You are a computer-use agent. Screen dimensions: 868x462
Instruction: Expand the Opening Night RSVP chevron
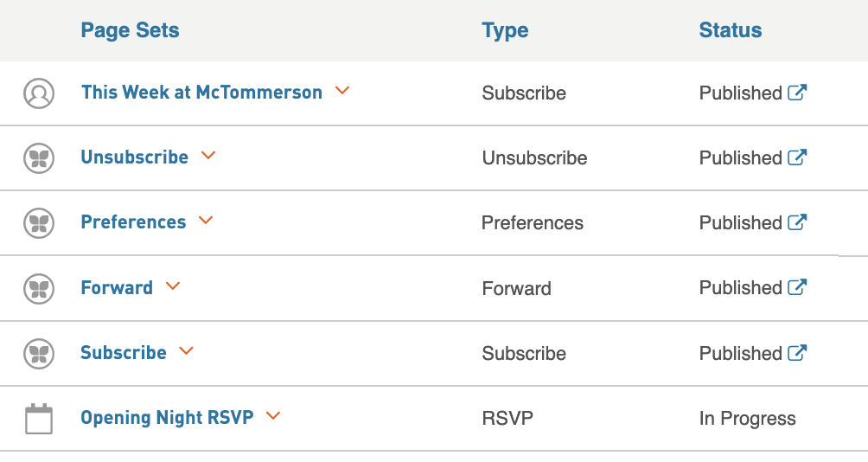click(x=273, y=415)
